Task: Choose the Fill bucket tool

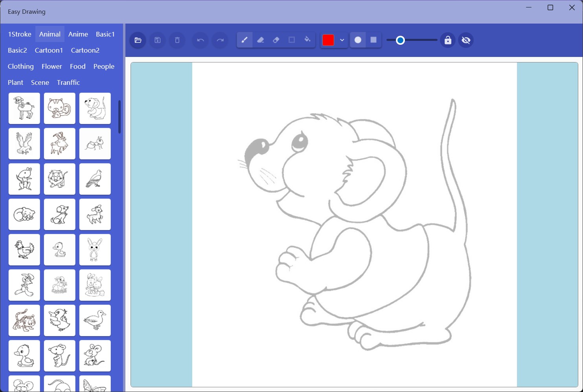Action: click(x=307, y=40)
